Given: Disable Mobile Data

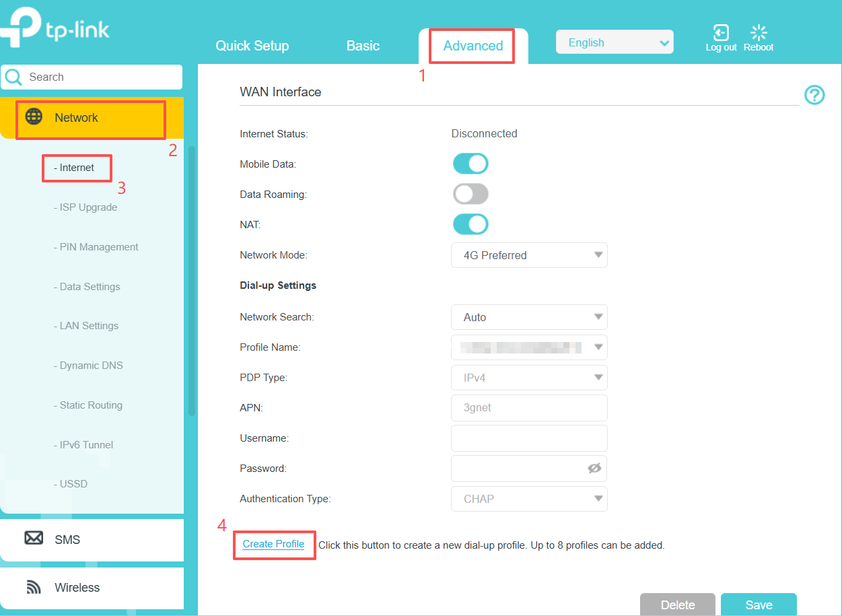Looking at the screenshot, I should coord(470,163).
